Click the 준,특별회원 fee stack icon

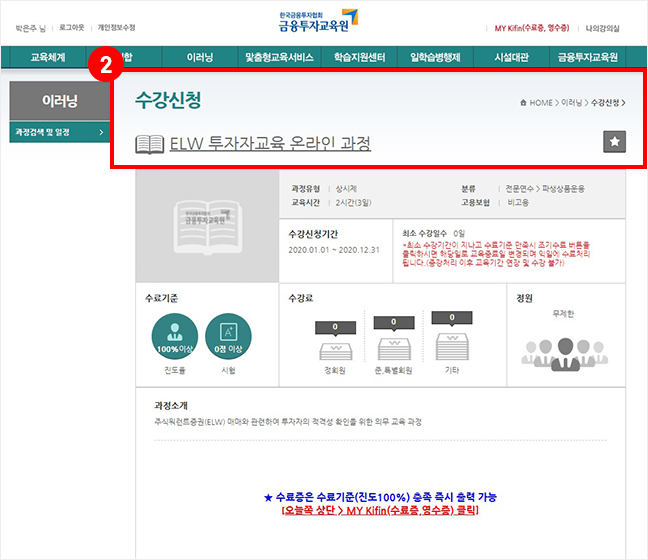point(394,349)
